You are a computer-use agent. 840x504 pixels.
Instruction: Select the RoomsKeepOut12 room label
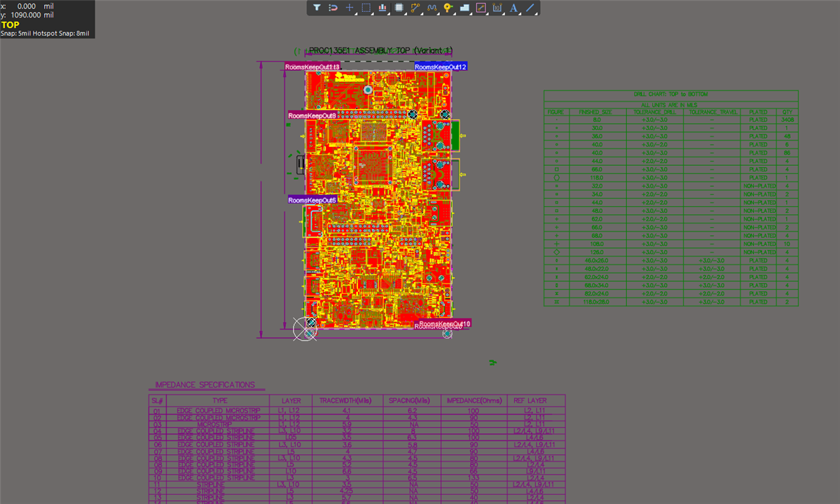tap(441, 67)
